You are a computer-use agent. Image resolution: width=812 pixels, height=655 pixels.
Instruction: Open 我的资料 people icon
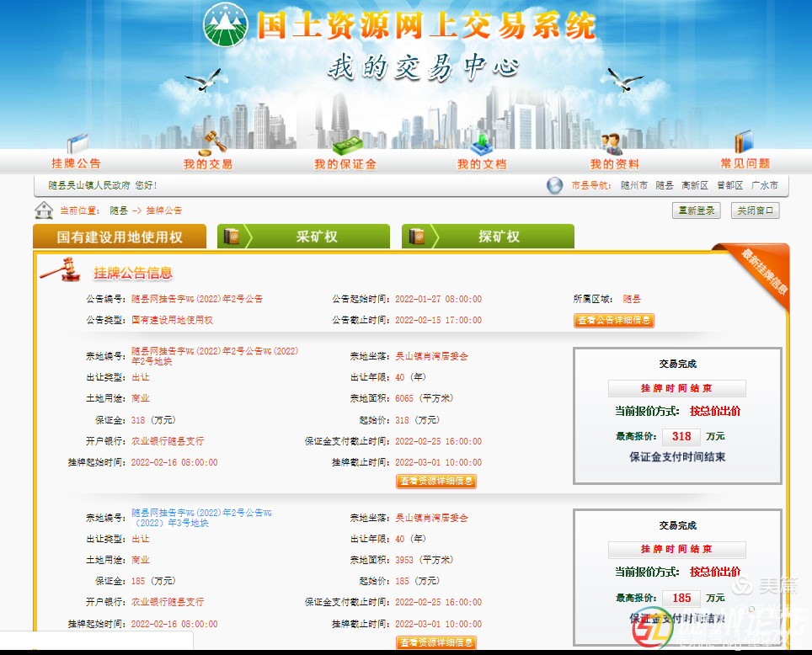612,144
